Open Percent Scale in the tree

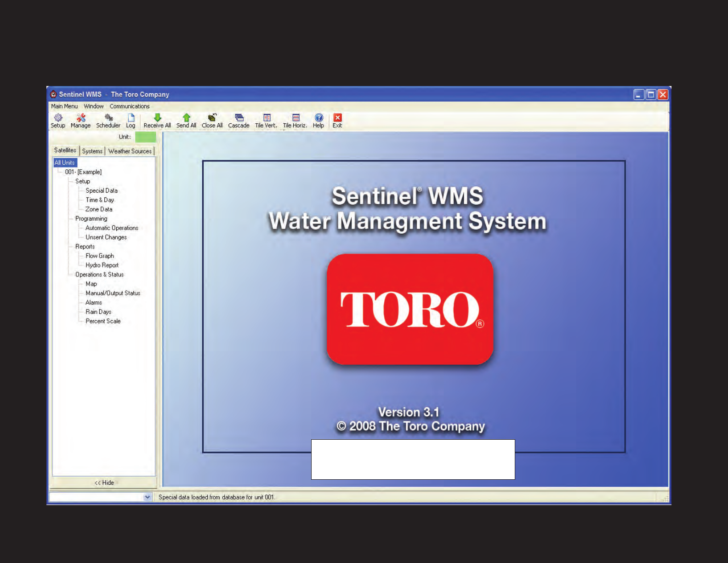103,321
